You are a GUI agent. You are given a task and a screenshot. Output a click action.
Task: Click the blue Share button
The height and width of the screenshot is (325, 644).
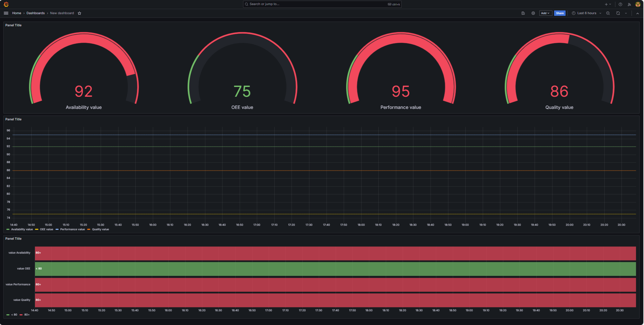tap(560, 13)
